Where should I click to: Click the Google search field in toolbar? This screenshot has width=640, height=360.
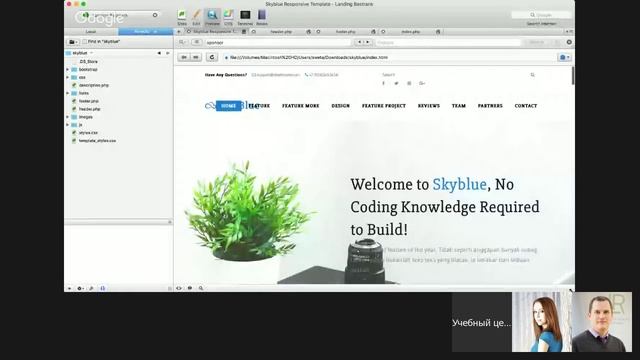[541, 15]
